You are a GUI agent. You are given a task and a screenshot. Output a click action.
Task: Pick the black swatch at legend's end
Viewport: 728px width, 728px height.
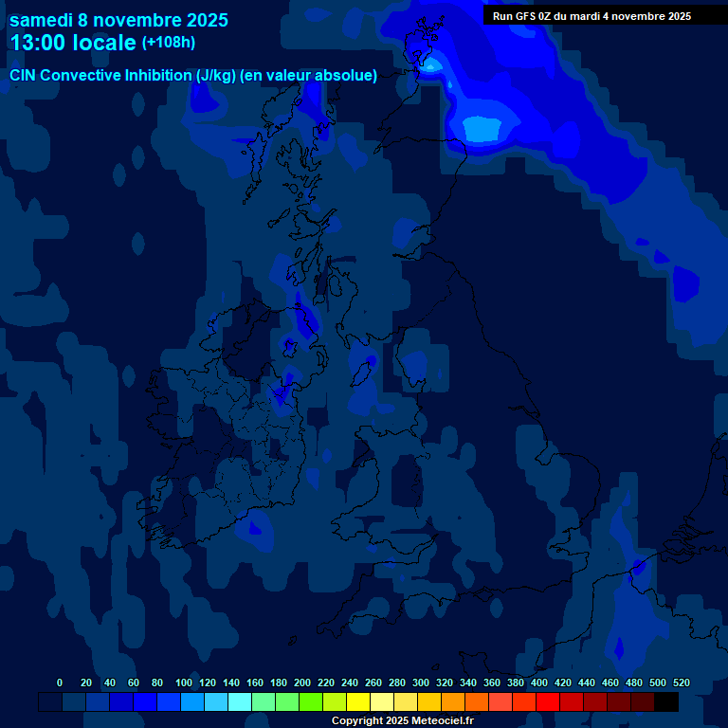tap(666, 702)
